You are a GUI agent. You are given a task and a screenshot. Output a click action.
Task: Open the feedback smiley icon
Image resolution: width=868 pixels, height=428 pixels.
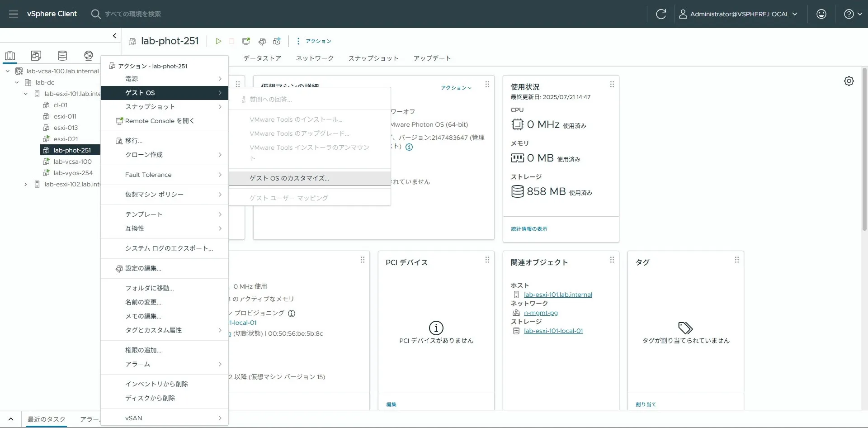(821, 14)
